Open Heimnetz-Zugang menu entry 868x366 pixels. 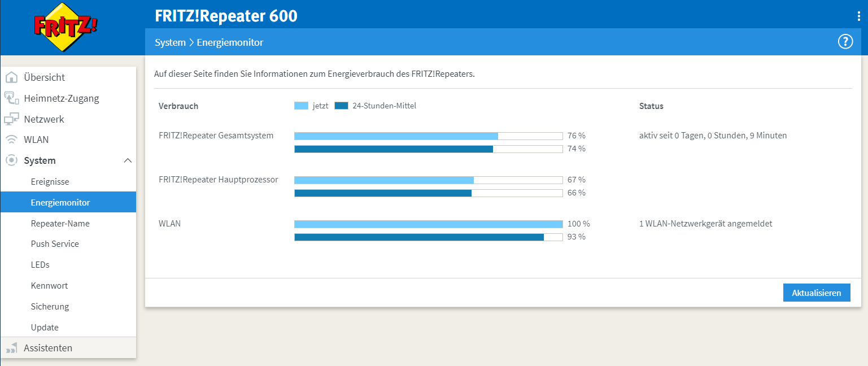(x=68, y=98)
